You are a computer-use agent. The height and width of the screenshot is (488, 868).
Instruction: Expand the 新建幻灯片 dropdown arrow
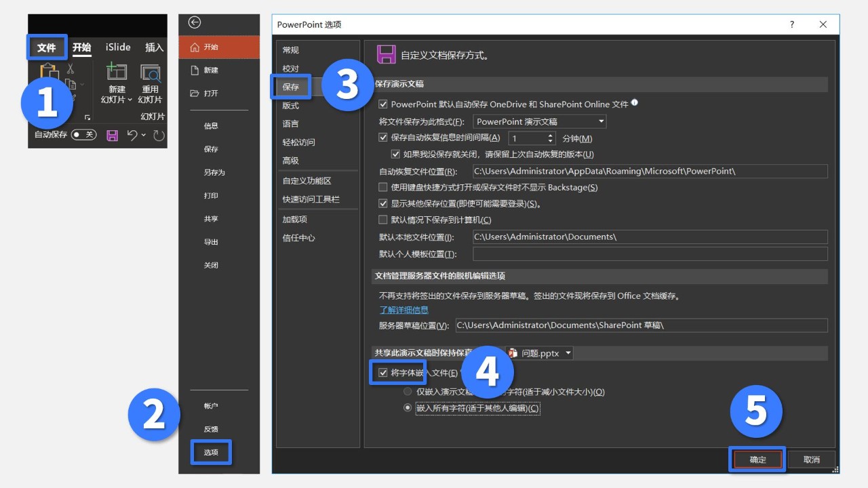[130, 99]
